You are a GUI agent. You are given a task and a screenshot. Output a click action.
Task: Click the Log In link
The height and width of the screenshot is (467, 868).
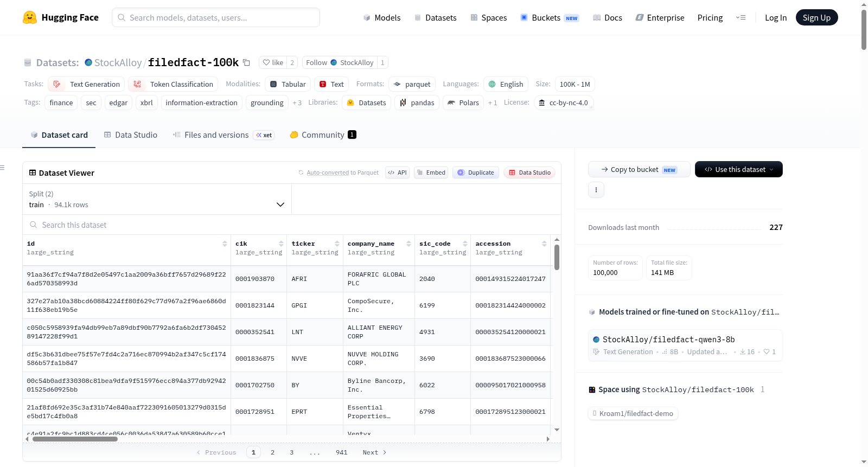tap(776, 17)
